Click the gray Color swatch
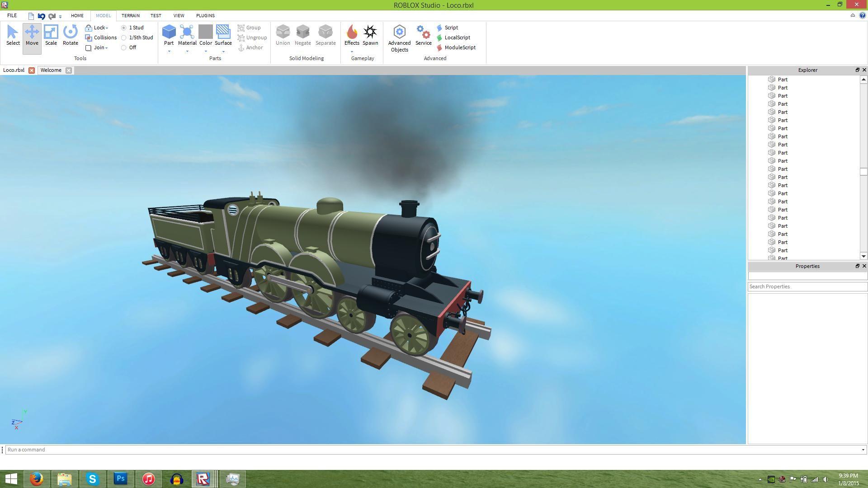The image size is (868, 488). (205, 32)
